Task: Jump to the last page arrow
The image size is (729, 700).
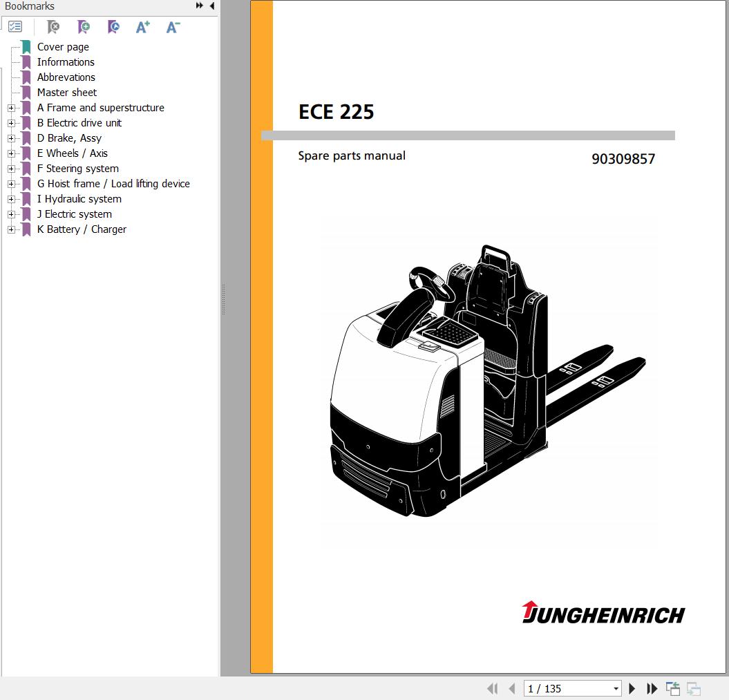Action: coord(652,688)
